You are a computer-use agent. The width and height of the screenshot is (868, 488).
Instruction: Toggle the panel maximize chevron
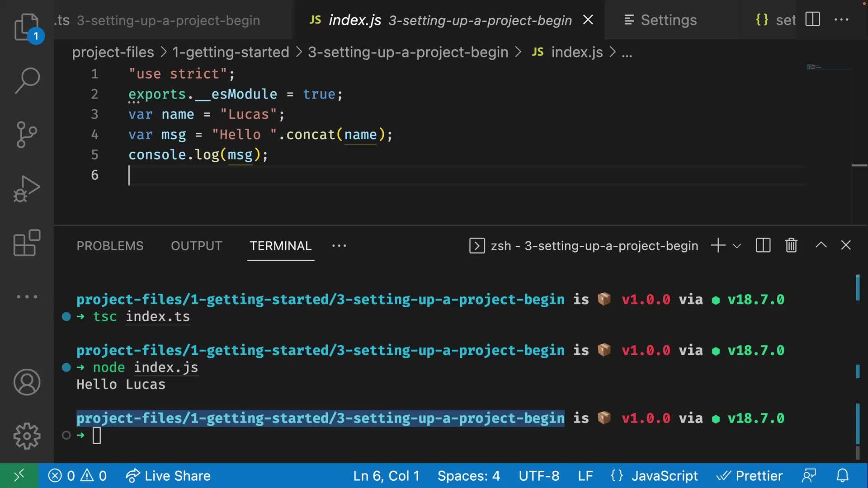click(x=821, y=245)
